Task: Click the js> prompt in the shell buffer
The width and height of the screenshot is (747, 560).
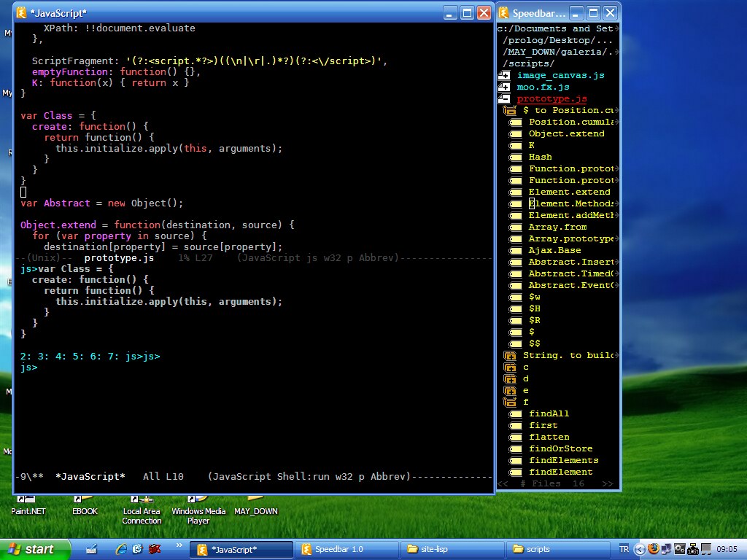Action: point(28,367)
